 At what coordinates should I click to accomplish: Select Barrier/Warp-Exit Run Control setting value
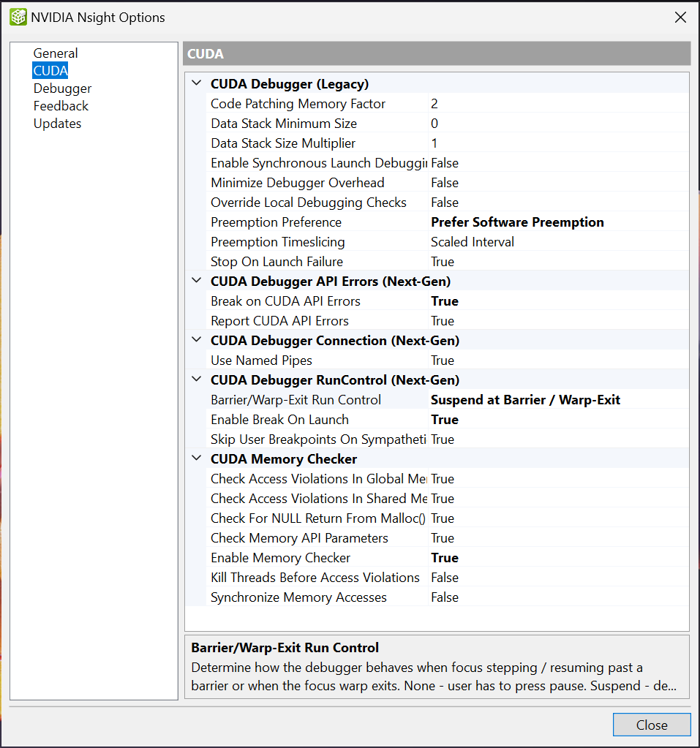[x=557, y=400]
